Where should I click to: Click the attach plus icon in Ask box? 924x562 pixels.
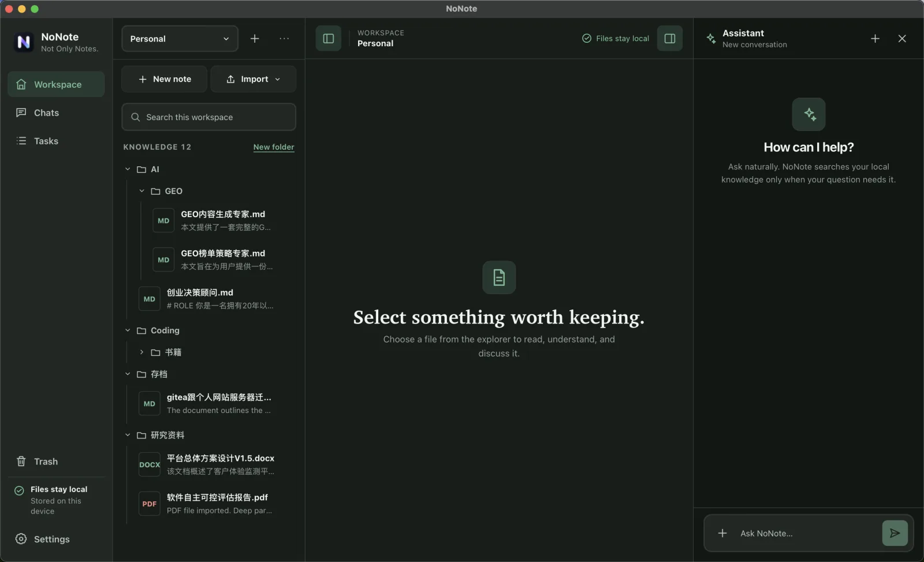[722, 533]
